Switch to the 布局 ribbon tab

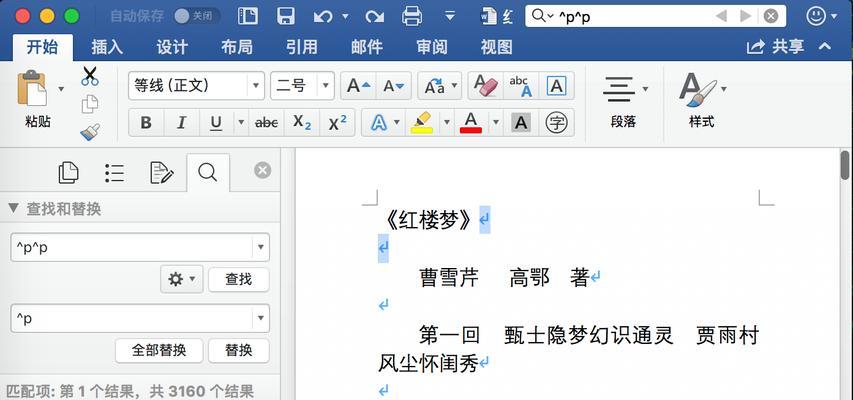click(x=237, y=47)
